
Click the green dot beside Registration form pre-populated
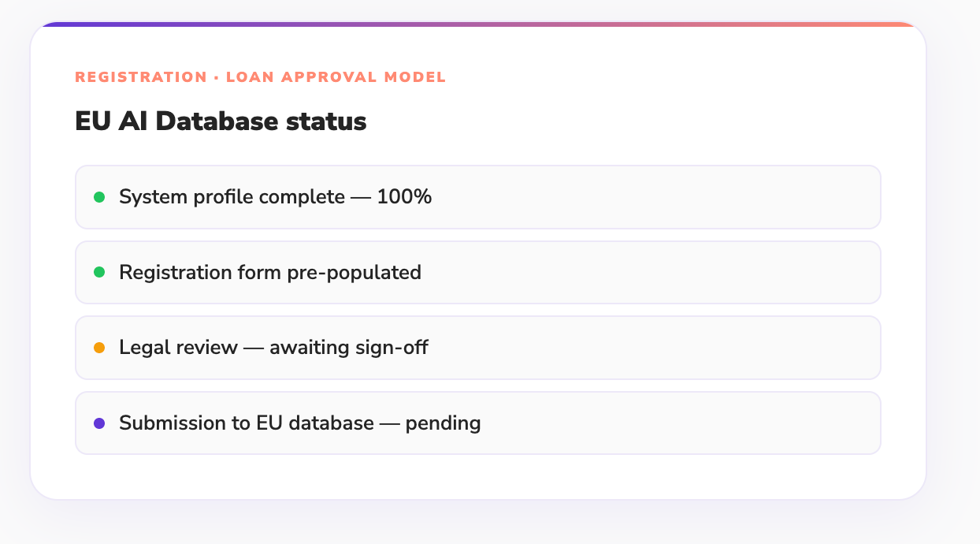99,272
